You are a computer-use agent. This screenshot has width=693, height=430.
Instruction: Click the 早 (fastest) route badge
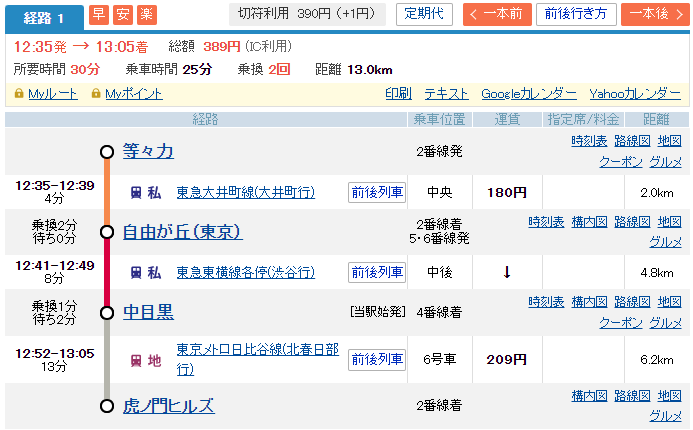99,14
